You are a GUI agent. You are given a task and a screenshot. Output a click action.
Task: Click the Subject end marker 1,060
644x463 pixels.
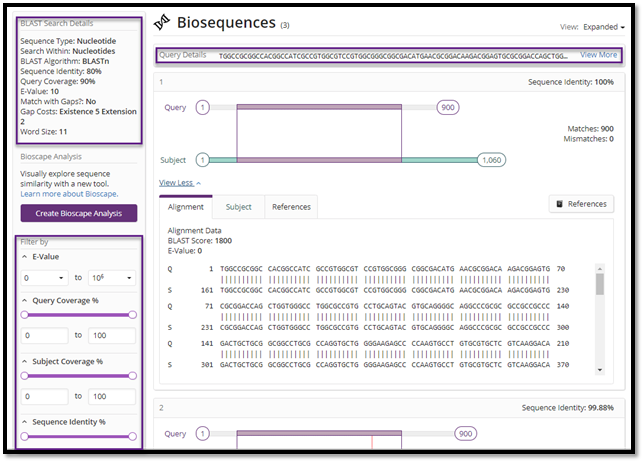(x=492, y=160)
